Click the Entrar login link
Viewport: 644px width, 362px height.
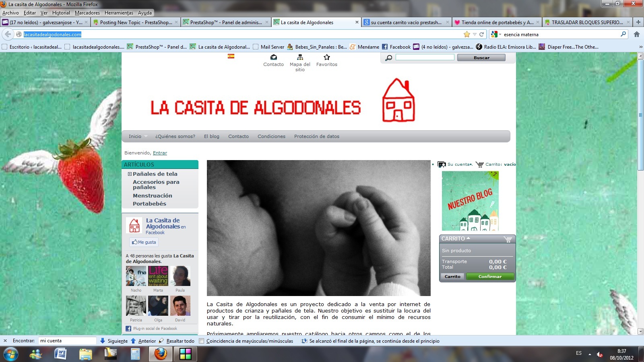[160, 153]
